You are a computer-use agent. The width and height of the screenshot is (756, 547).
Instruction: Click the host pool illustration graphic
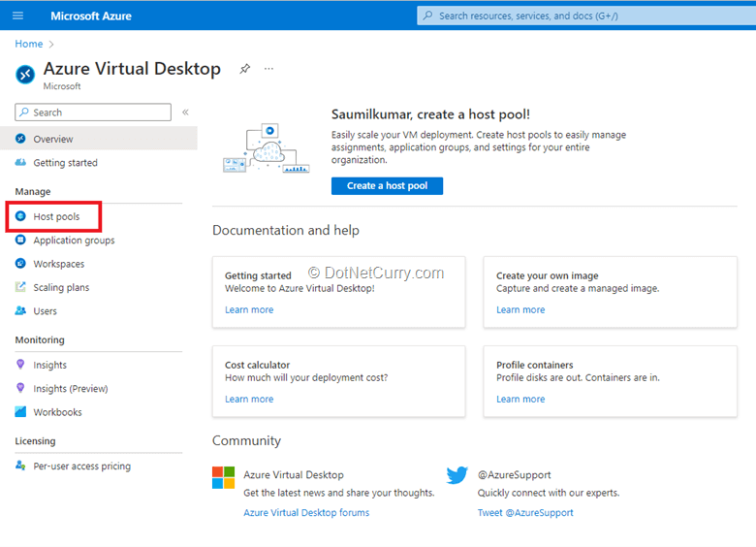[x=267, y=148]
